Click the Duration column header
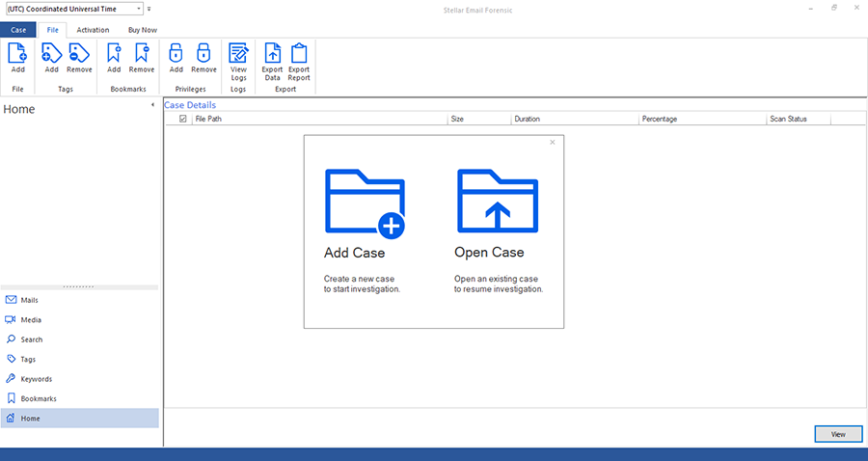The image size is (868, 461). pos(575,119)
